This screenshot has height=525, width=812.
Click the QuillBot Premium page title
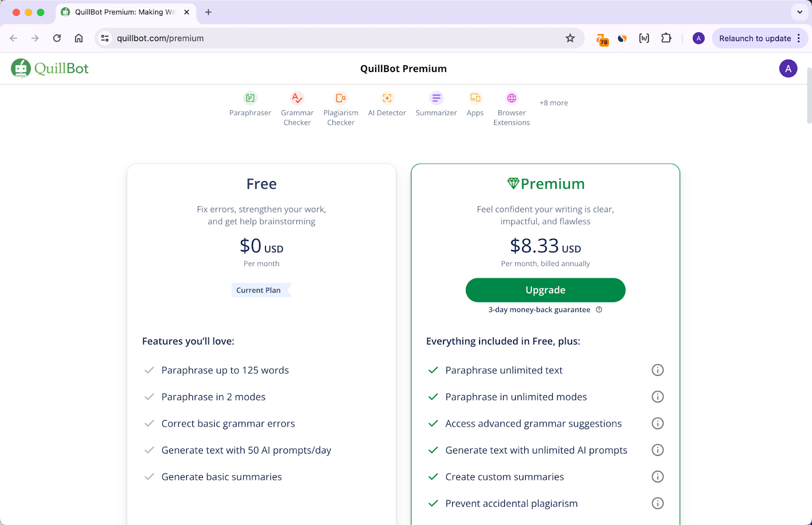(x=403, y=68)
